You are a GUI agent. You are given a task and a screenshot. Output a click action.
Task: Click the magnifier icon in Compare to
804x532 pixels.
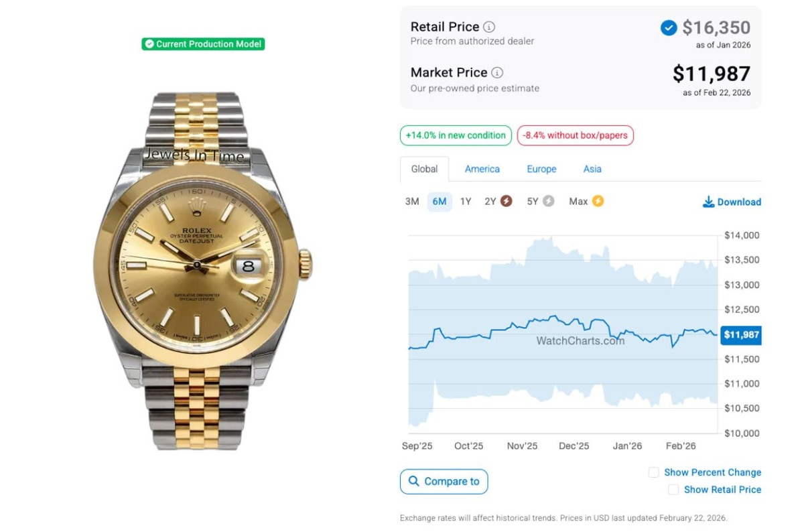pyautogui.click(x=413, y=481)
